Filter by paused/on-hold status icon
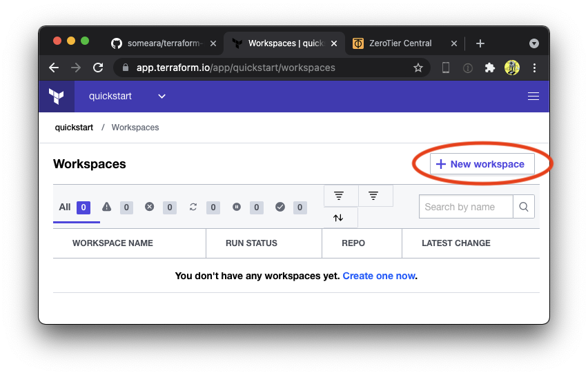 [x=237, y=207]
